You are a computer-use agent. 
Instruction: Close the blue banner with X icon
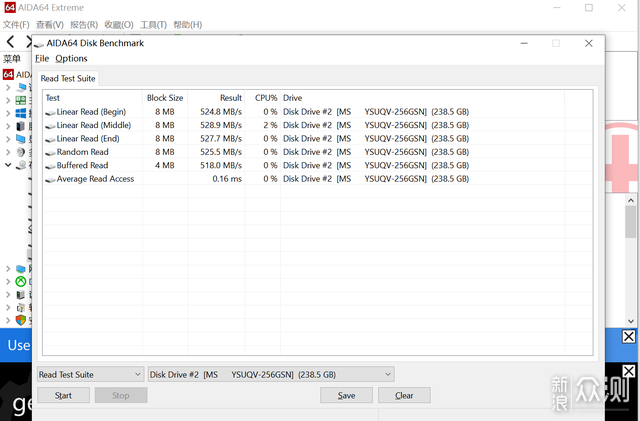pos(629,336)
